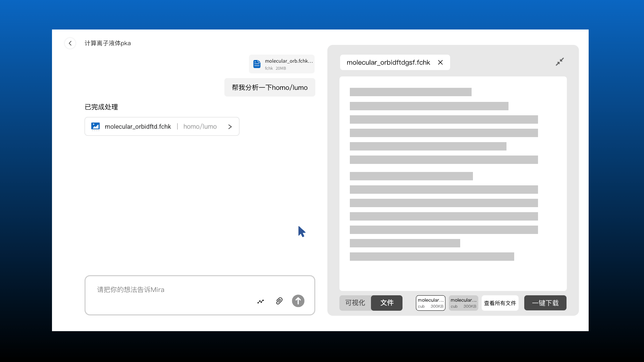Click the 一键下载 button
Viewport: 644px width, 362px height.
(x=545, y=303)
